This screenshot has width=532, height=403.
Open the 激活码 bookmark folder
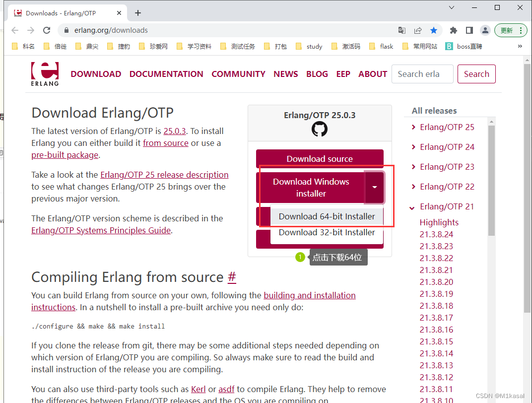(x=346, y=46)
